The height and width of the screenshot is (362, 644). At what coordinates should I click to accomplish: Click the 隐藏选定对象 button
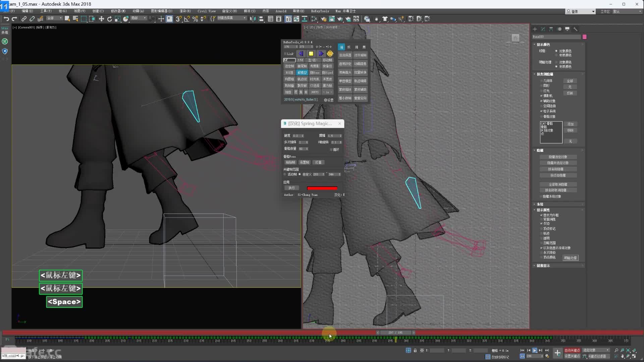pos(558,157)
